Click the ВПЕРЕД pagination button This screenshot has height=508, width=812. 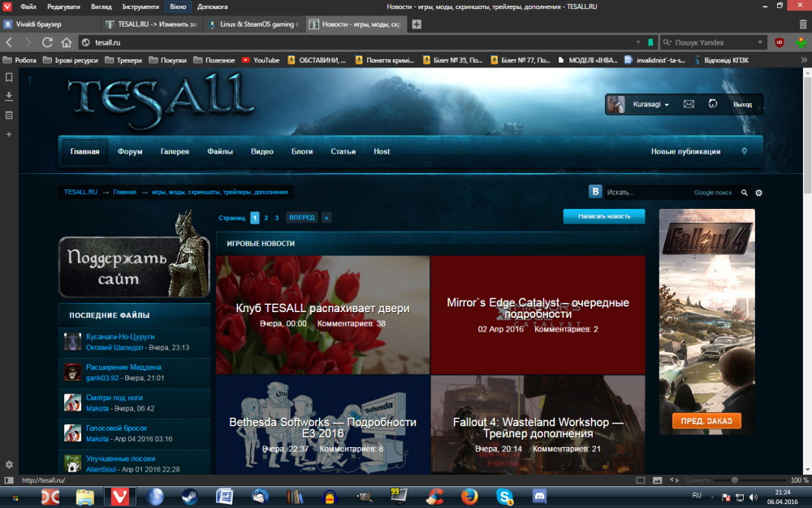coord(302,217)
